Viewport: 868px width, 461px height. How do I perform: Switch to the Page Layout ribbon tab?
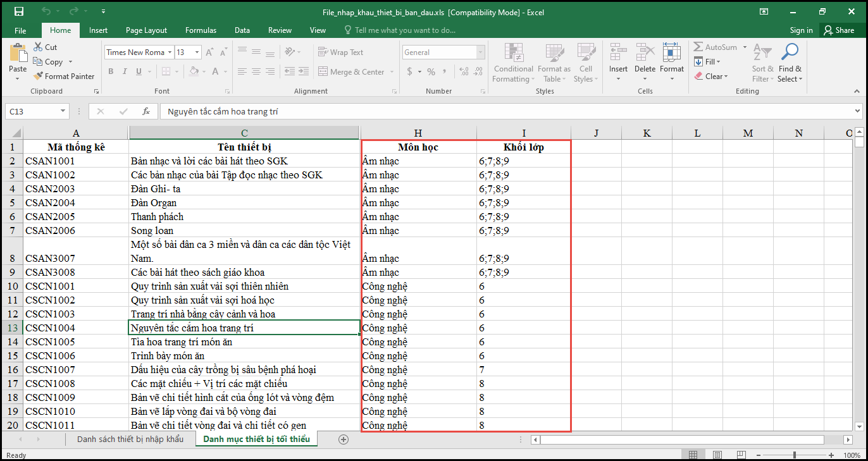coord(146,30)
